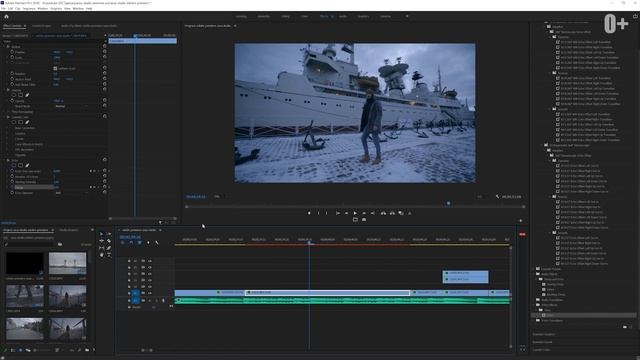
Task: Click Go to In button
Action: (x=338, y=213)
